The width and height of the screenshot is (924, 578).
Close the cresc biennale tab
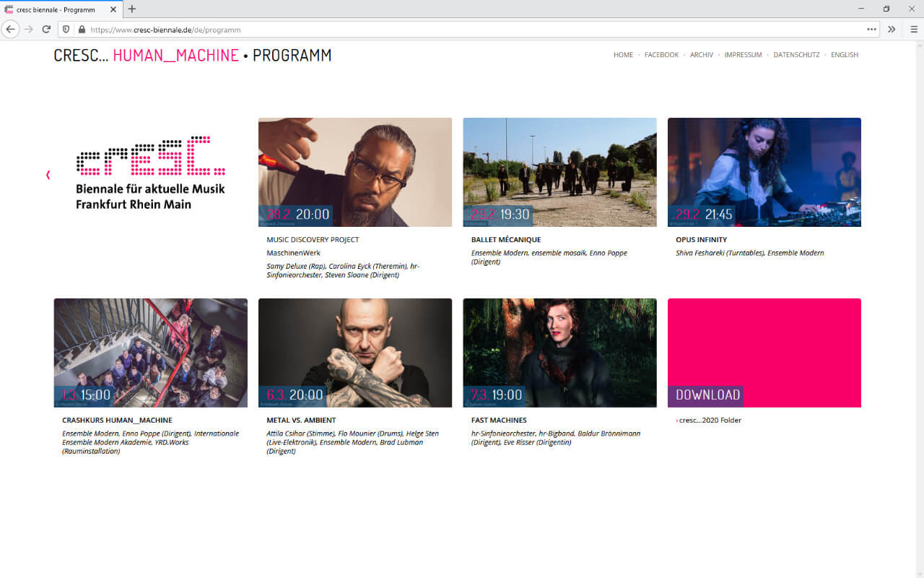[x=113, y=9]
